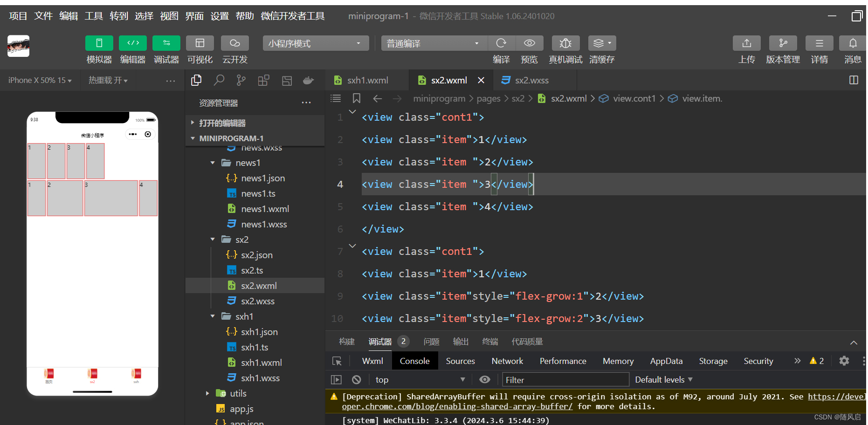Toggle the editor (编辑器) panel button
This screenshot has height=425, width=868.
[x=133, y=43]
